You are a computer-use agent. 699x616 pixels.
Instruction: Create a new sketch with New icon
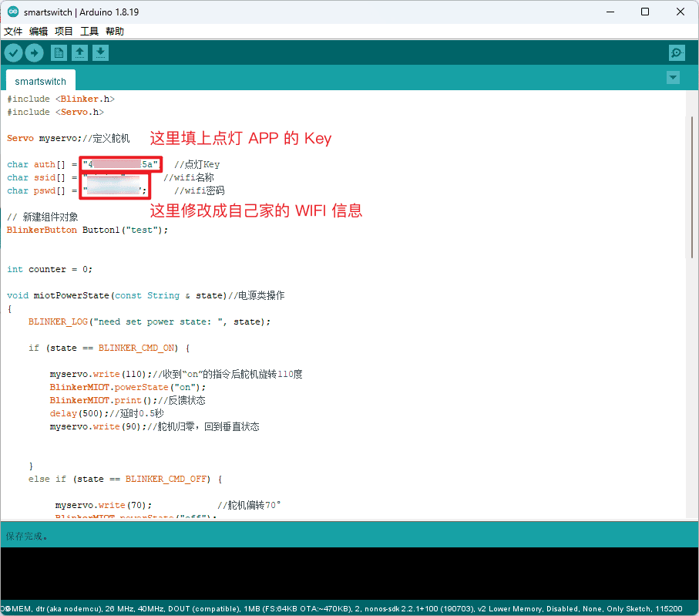59,53
